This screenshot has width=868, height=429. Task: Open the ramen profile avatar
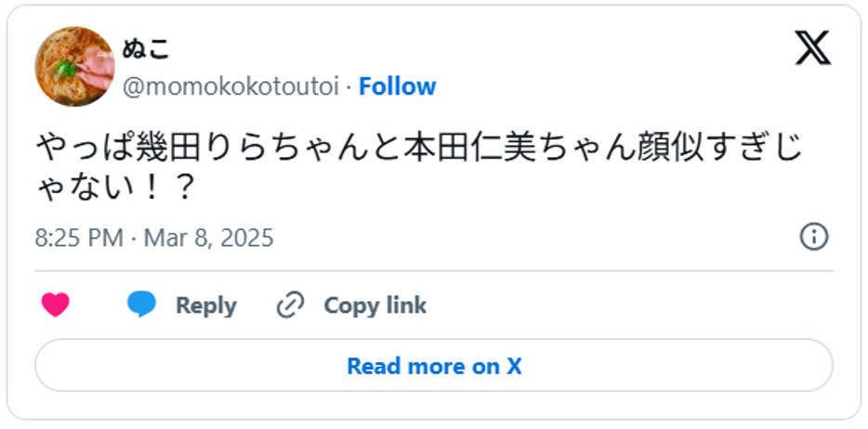(x=74, y=67)
